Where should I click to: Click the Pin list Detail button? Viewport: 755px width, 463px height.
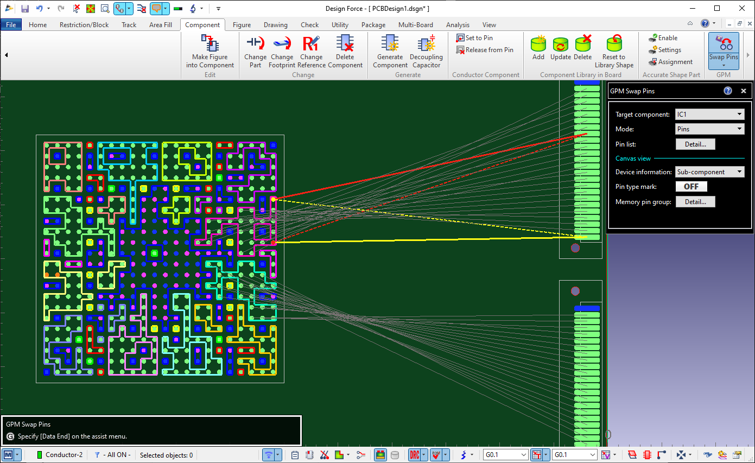(x=695, y=144)
